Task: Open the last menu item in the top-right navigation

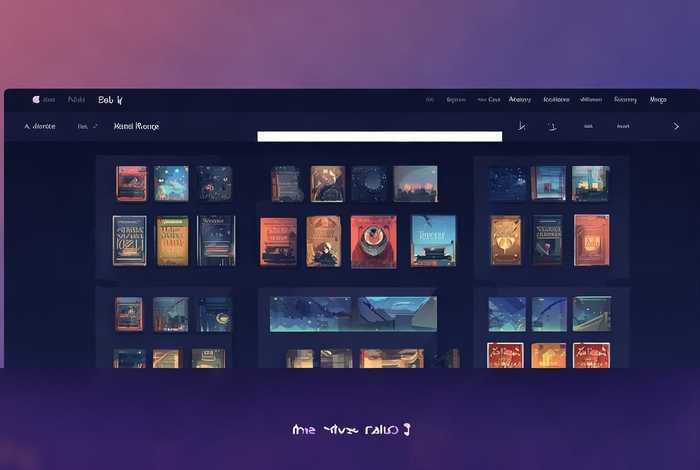Action: [658, 100]
